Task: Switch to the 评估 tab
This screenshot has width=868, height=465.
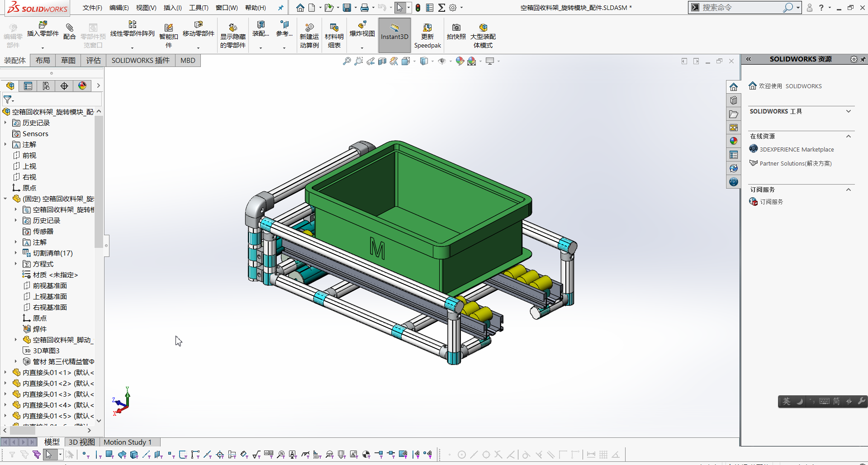Action: [94, 61]
